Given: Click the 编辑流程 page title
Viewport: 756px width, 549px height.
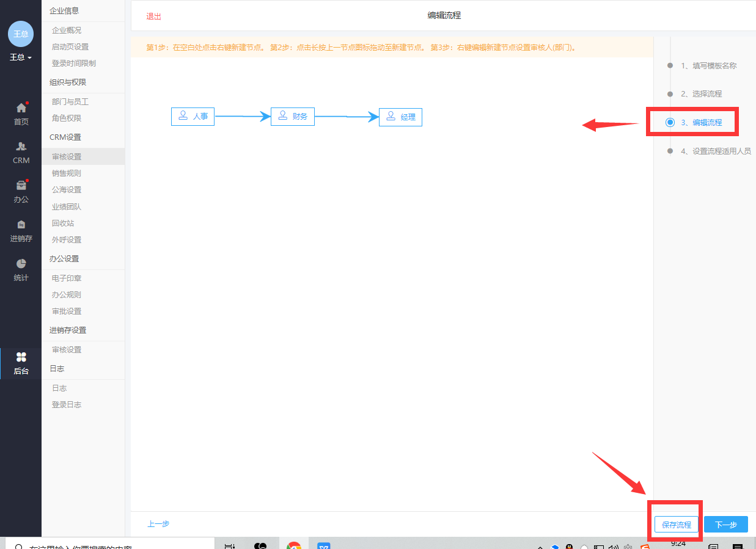Looking at the screenshot, I should tap(444, 15).
